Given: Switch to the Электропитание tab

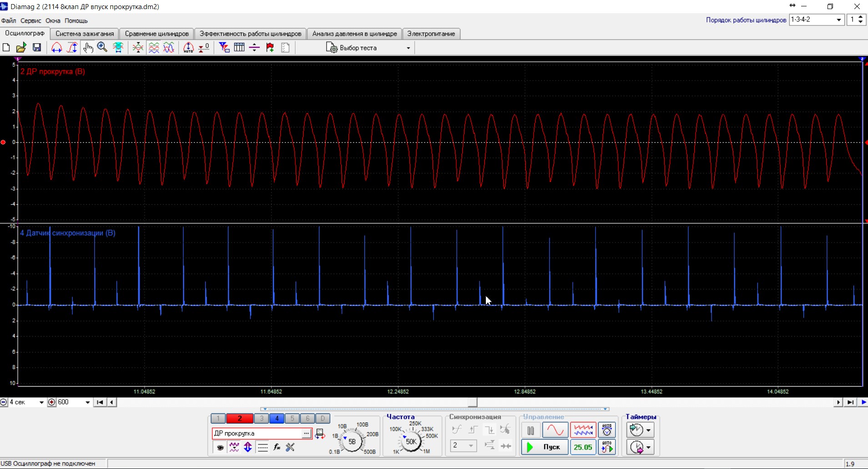Looking at the screenshot, I should coord(431,34).
